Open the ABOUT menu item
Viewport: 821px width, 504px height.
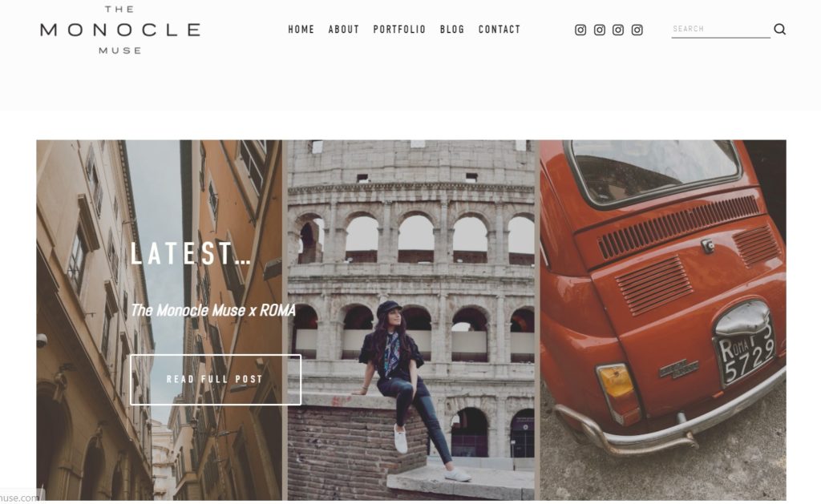(343, 30)
